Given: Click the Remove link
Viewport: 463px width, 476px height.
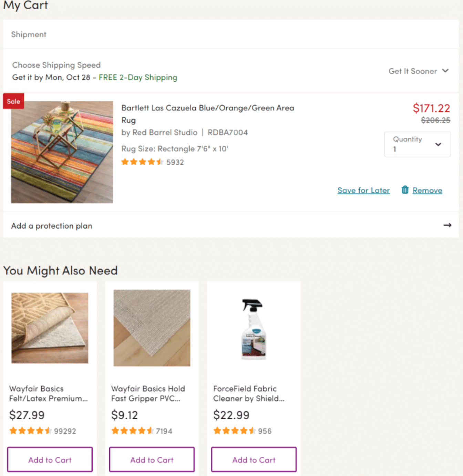Looking at the screenshot, I should (x=427, y=190).
